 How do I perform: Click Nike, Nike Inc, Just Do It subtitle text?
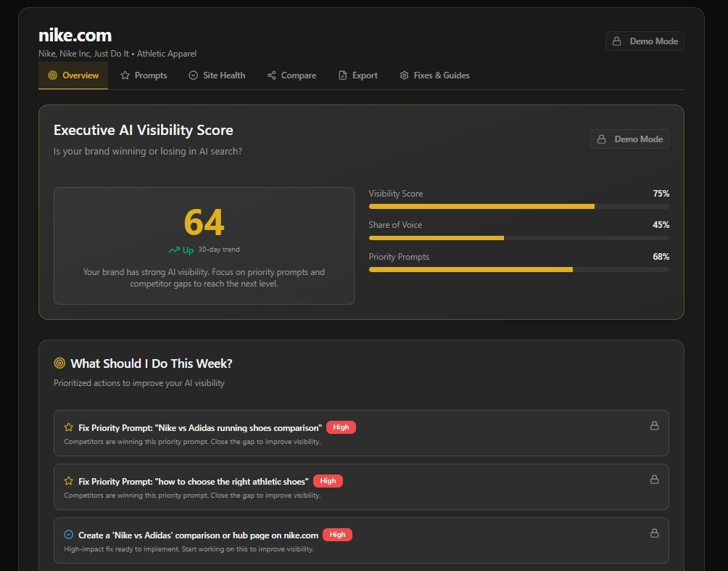coord(117,54)
